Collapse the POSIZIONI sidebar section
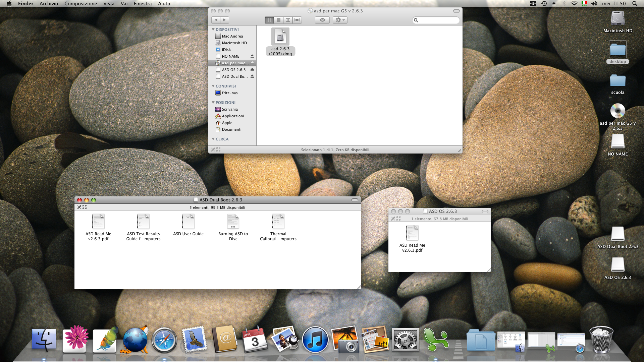 pyautogui.click(x=213, y=103)
